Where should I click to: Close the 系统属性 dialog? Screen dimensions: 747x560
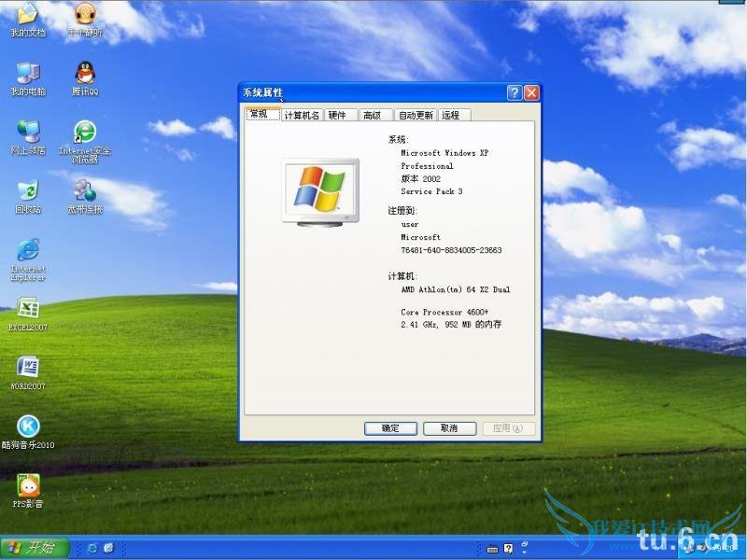(531, 92)
